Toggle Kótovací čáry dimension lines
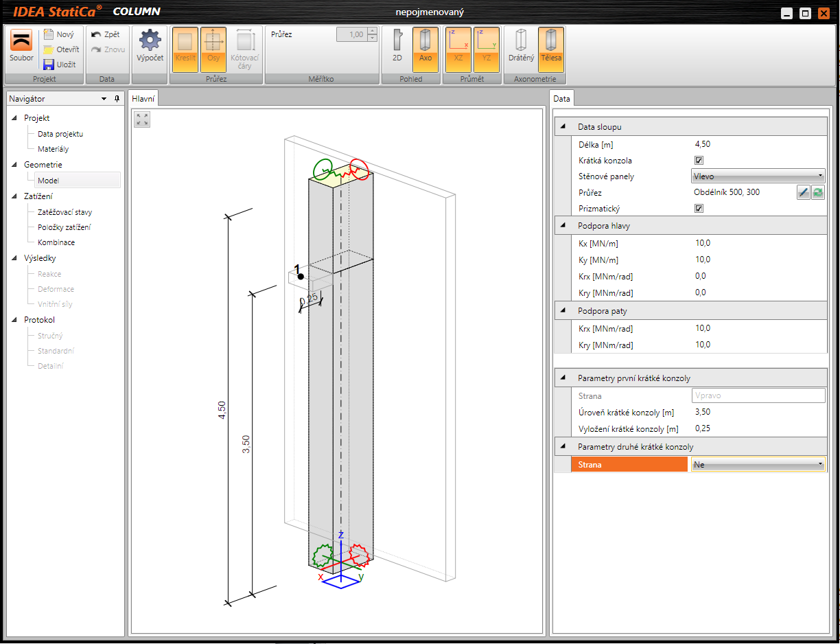This screenshot has height=644, width=840. tap(245, 49)
